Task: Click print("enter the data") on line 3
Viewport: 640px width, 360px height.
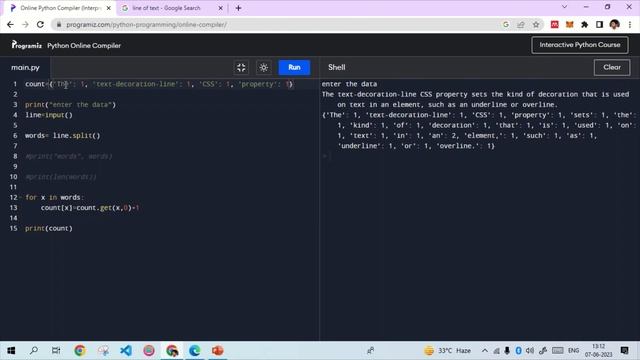Action: (x=71, y=105)
